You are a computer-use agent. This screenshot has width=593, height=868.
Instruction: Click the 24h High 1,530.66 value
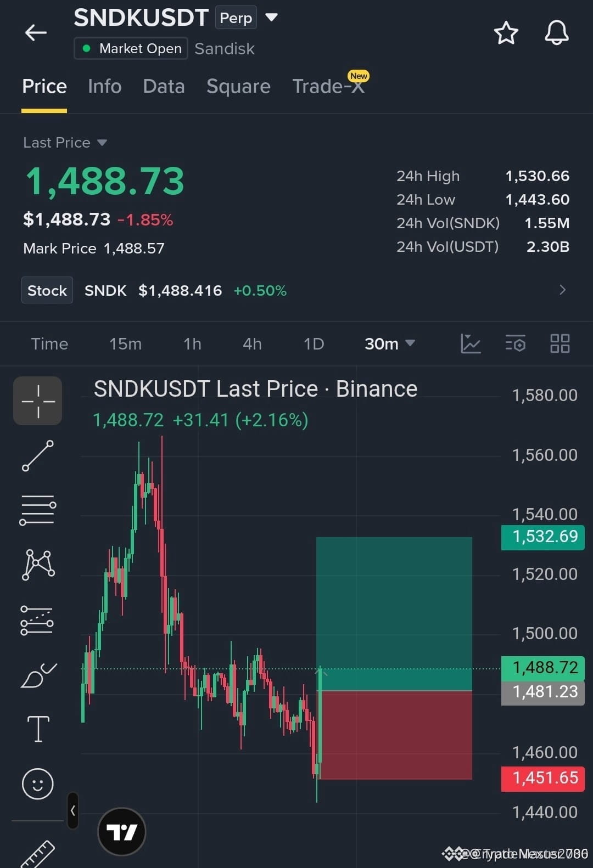[538, 176]
